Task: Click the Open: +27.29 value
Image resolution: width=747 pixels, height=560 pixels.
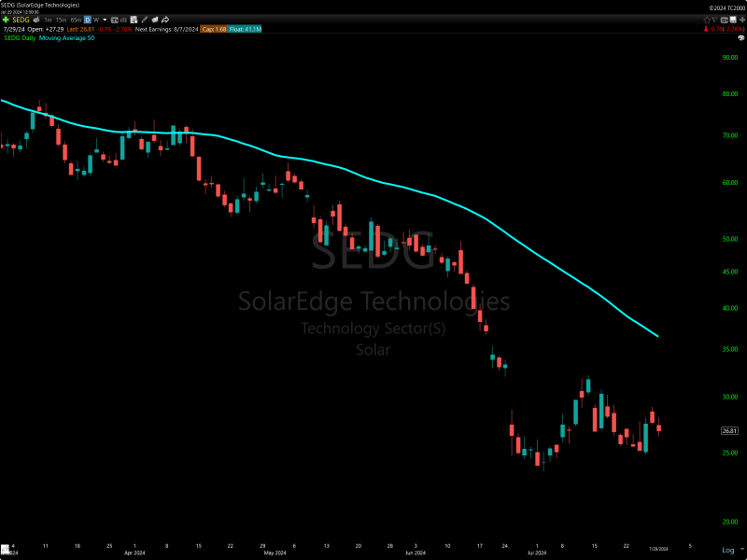Action: click(45, 29)
